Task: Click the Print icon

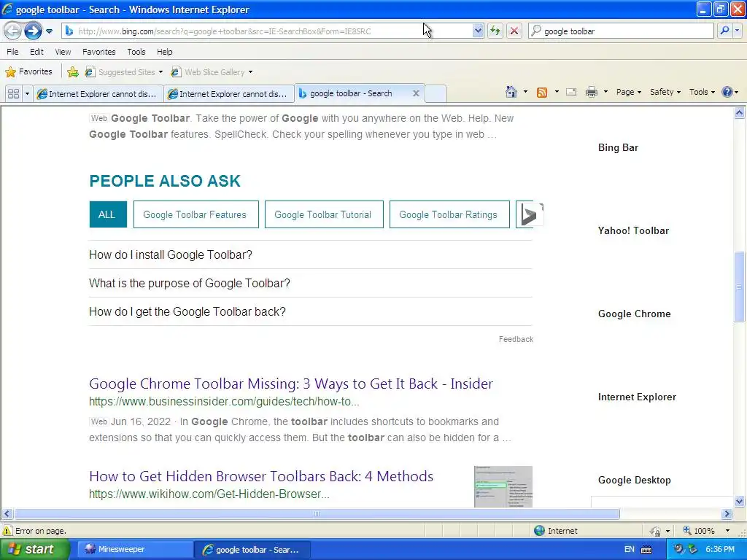Action: (x=591, y=93)
